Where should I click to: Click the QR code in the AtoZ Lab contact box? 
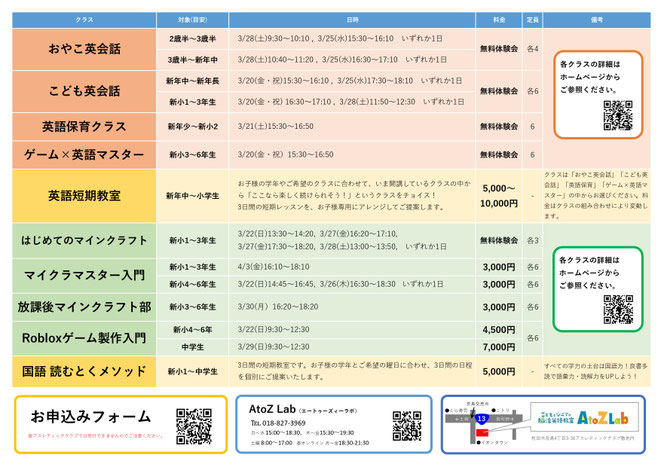click(x=406, y=423)
